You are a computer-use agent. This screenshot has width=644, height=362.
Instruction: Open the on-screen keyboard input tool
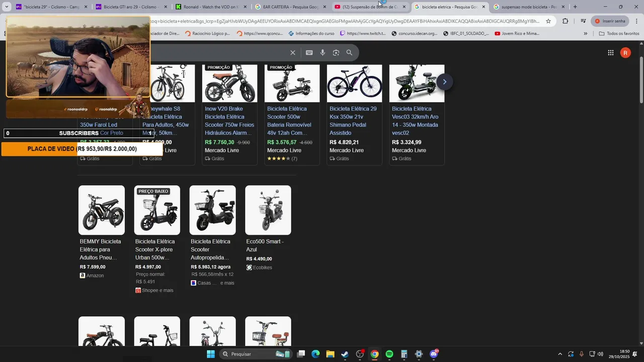click(x=309, y=53)
